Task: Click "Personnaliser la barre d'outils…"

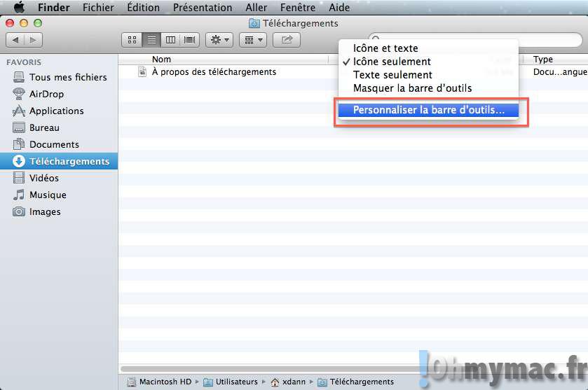Action: point(428,110)
